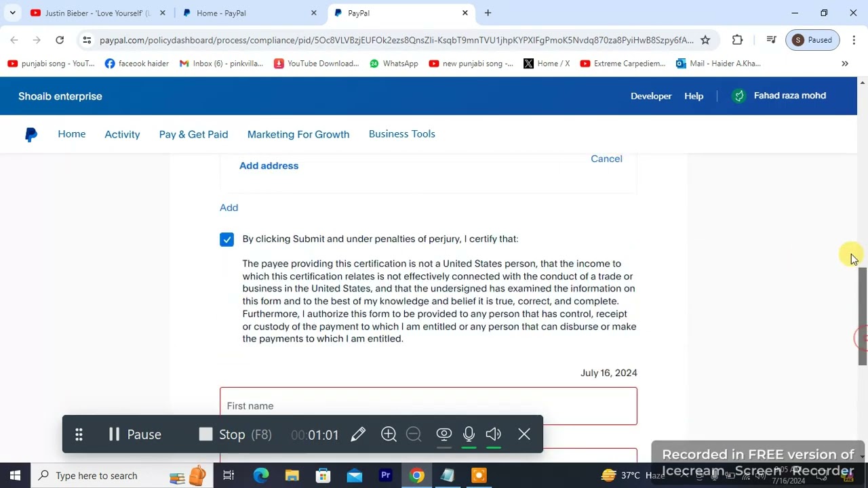Toggle the webcam in the recorder toolbar
Viewport: 868px width, 488px height.
click(444, 434)
